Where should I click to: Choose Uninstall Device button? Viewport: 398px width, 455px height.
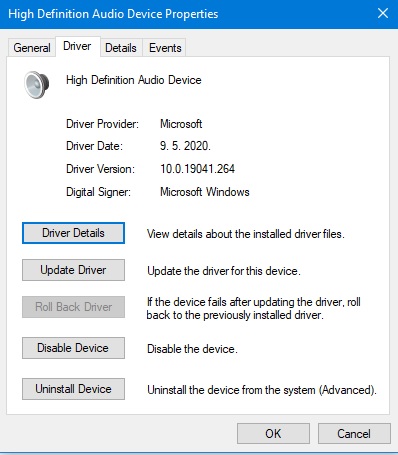pos(73,389)
